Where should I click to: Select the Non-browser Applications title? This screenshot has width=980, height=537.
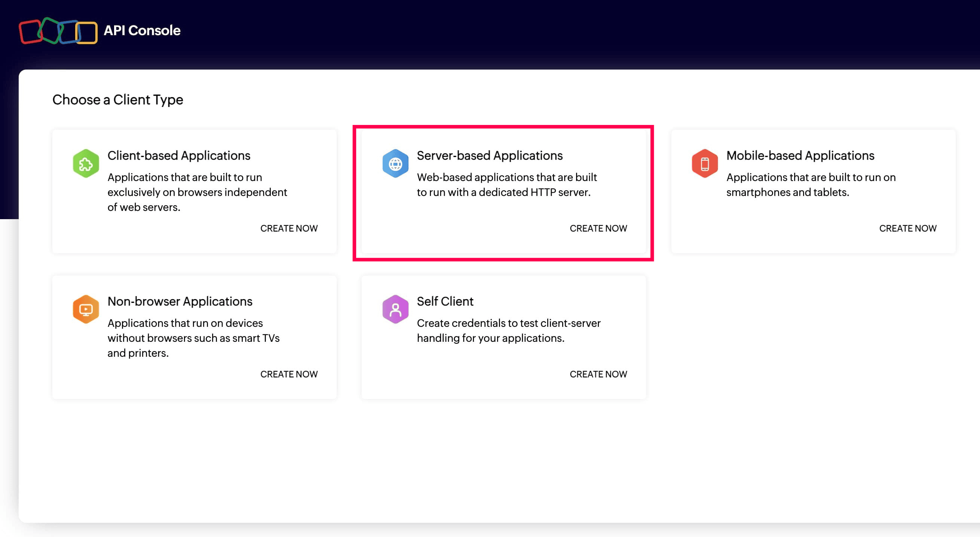[180, 301]
